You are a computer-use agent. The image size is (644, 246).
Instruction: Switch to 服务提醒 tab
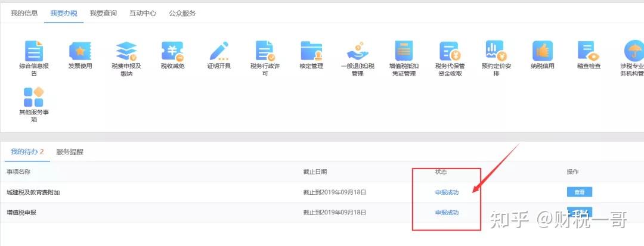point(70,152)
